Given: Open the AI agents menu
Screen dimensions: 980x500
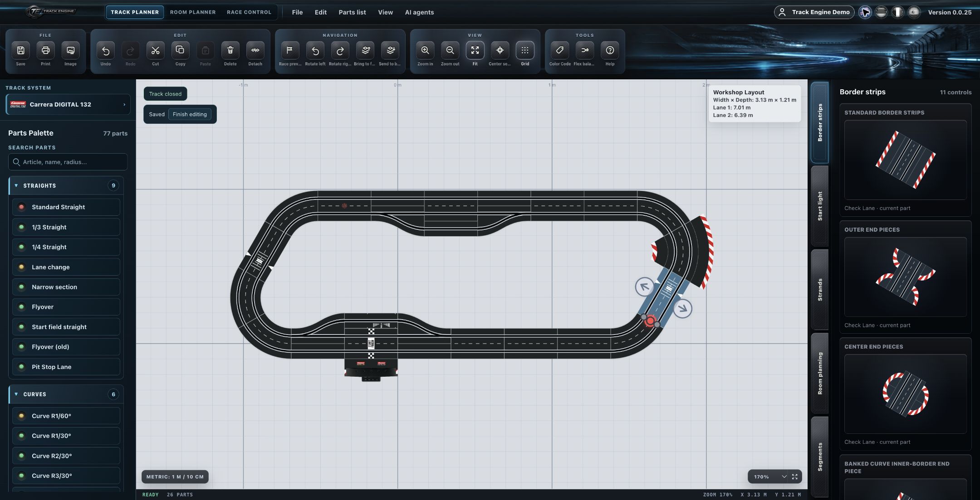Looking at the screenshot, I should 419,12.
